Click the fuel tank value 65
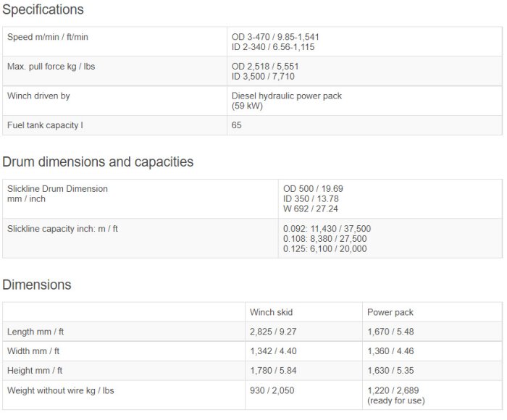 (x=237, y=125)
